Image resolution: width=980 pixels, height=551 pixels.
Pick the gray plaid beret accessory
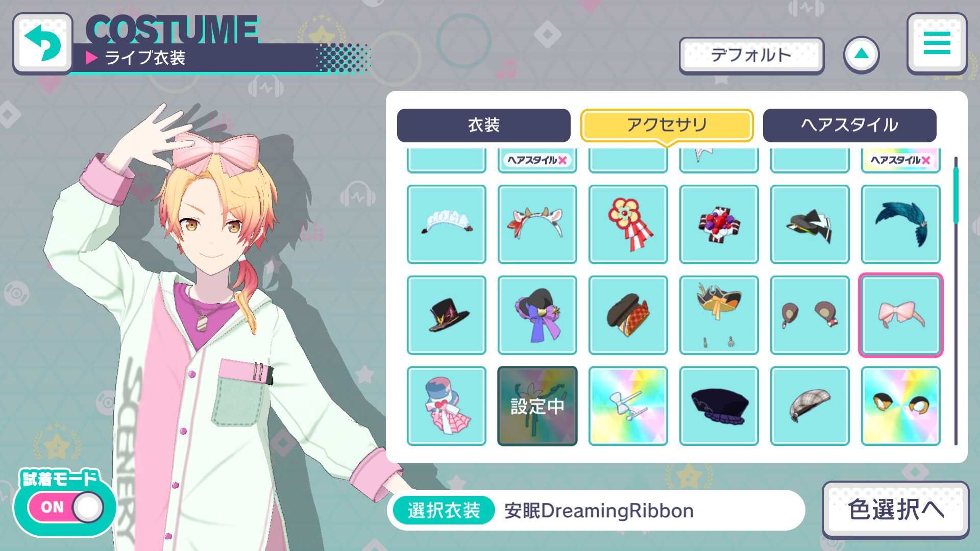point(810,406)
